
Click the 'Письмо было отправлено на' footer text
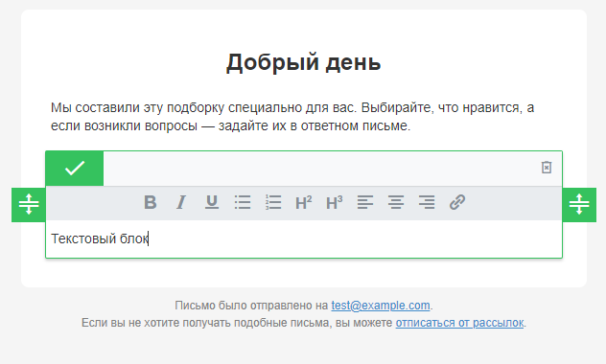251,306
